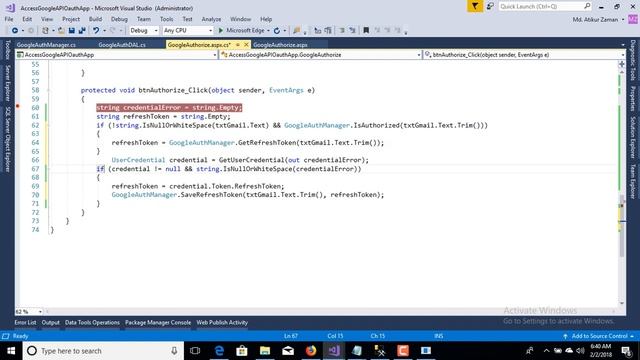Open the Toolbox side panel

pyautogui.click(x=7, y=50)
